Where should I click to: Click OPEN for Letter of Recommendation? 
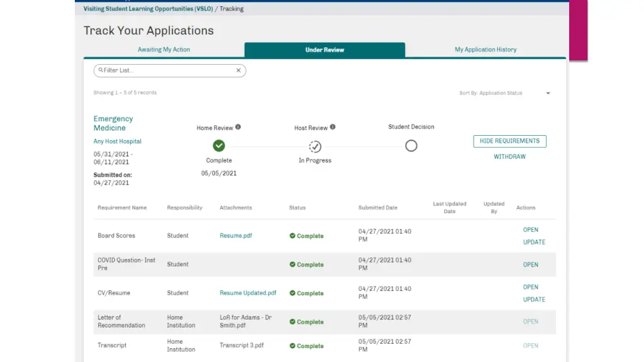click(x=531, y=322)
